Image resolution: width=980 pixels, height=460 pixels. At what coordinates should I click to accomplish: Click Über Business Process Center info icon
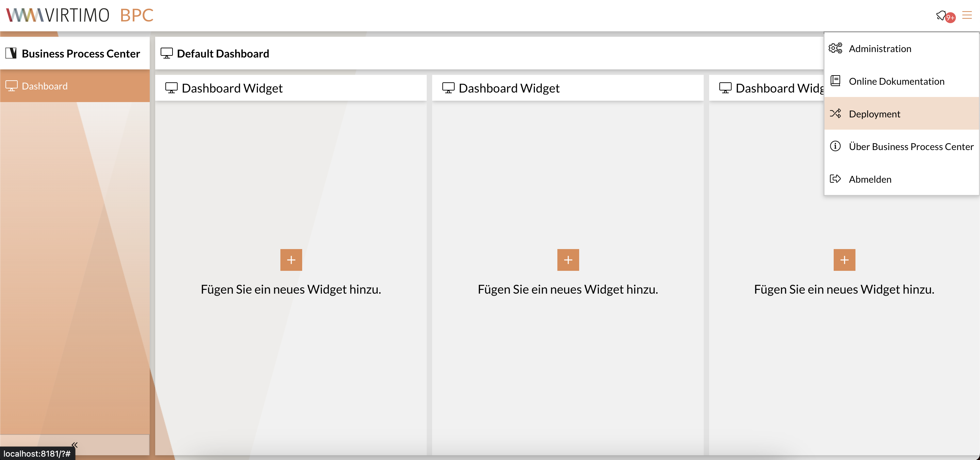tap(836, 146)
